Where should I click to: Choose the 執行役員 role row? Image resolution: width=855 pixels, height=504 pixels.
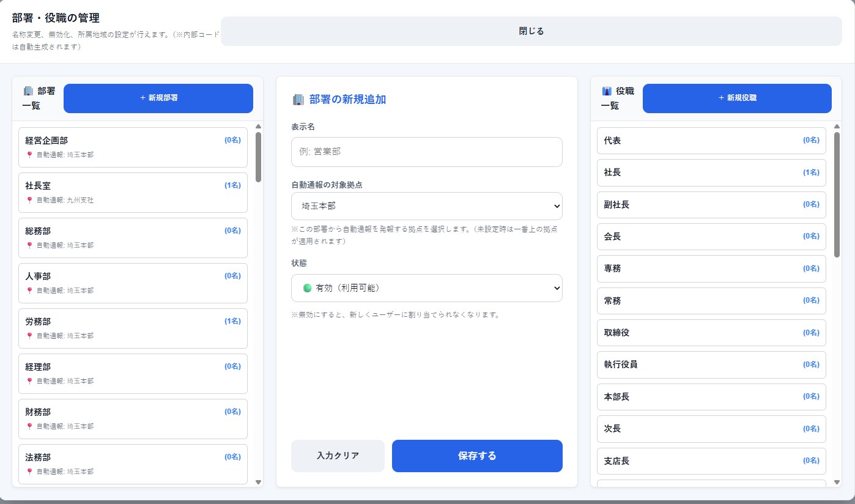click(711, 365)
